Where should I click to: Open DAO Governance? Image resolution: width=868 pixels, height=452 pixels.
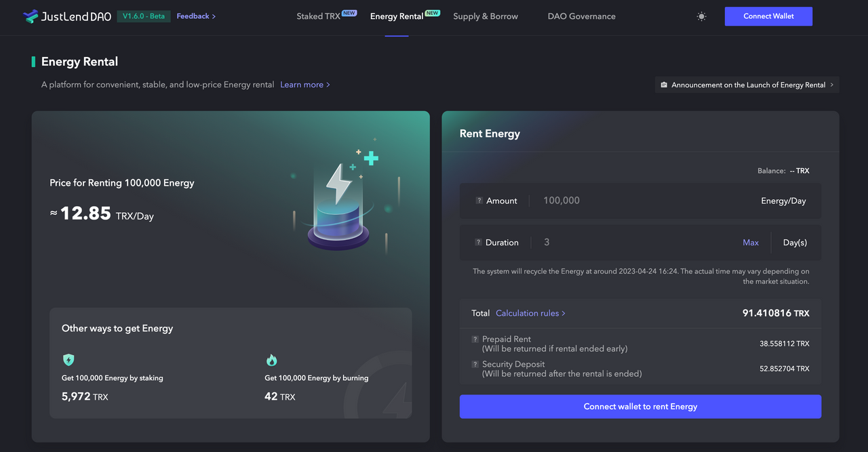pyautogui.click(x=581, y=16)
